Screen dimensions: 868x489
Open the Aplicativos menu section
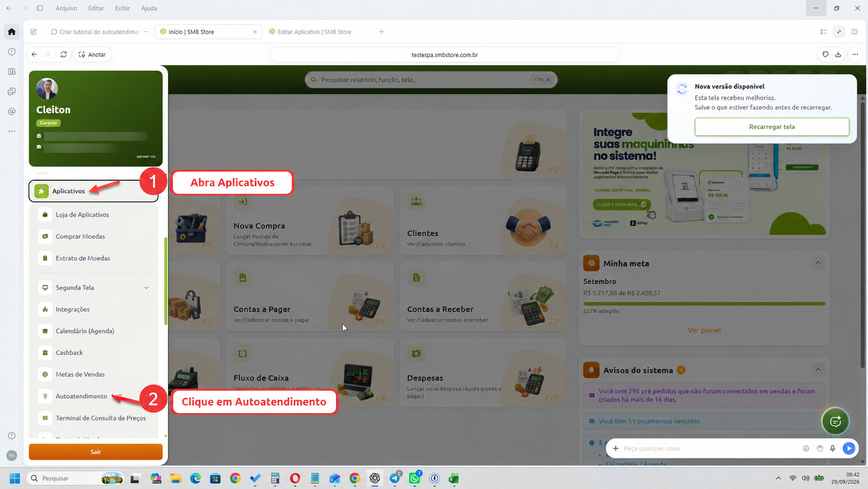(x=93, y=191)
